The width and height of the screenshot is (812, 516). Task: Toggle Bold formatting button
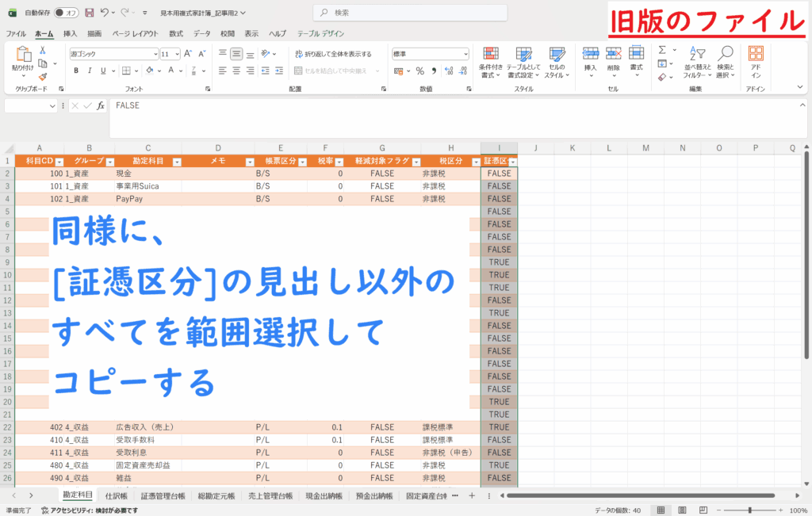click(77, 71)
